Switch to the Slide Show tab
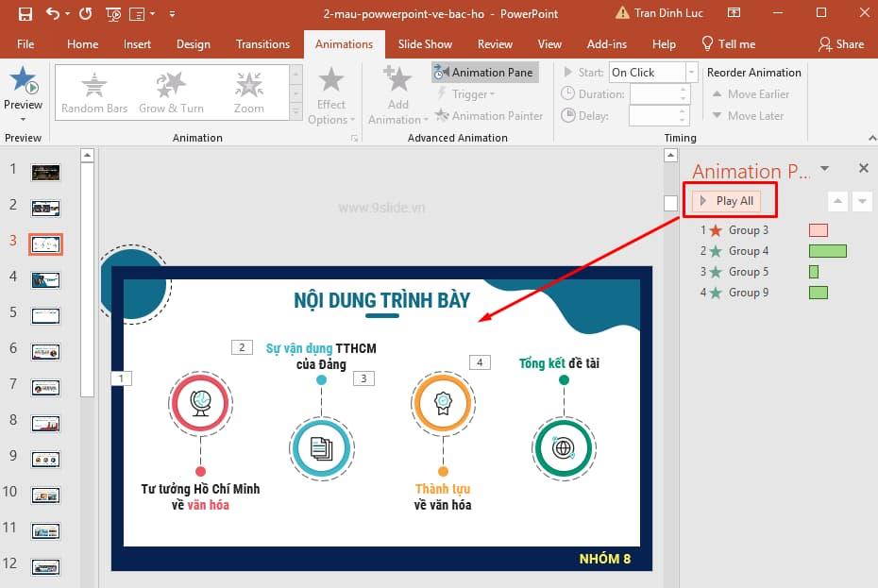This screenshot has height=588, width=878. 425,43
